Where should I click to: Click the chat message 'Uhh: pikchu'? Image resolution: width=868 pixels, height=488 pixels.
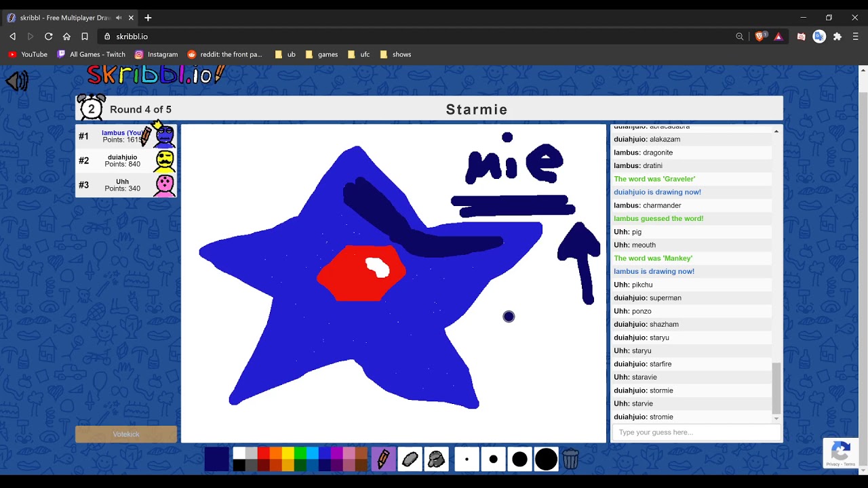point(633,285)
